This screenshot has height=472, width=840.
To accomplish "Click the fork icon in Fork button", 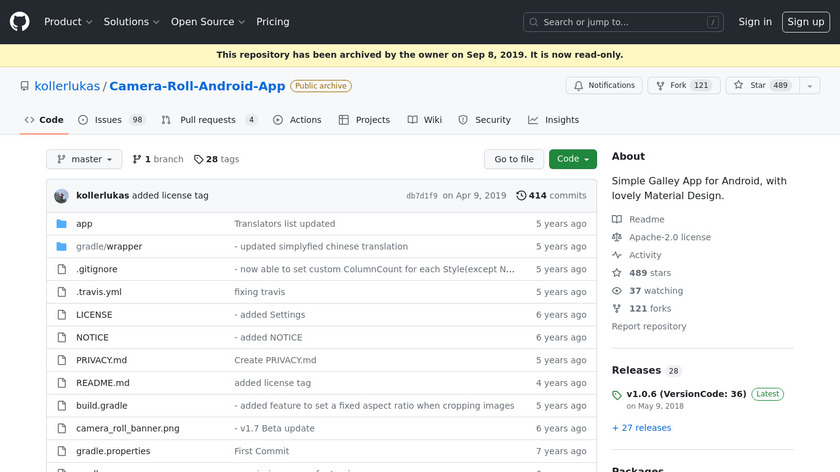I will [x=660, y=86].
